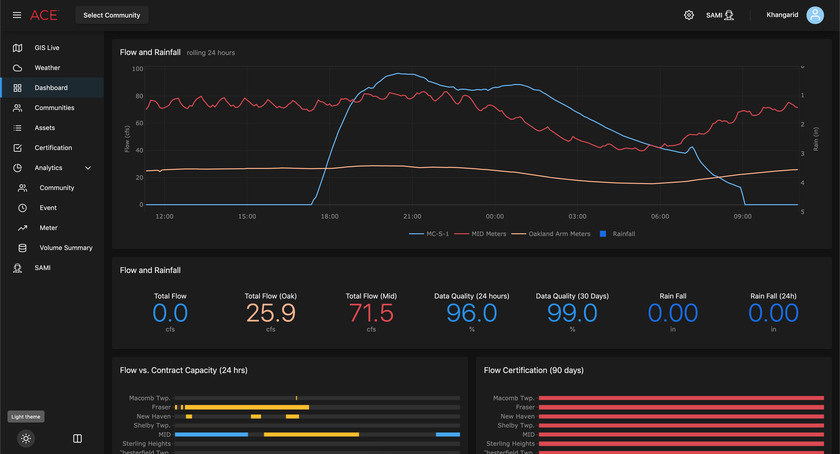840x454 pixels.
Task: Toggle MID Meters series in legend
Action: [484, 233]
